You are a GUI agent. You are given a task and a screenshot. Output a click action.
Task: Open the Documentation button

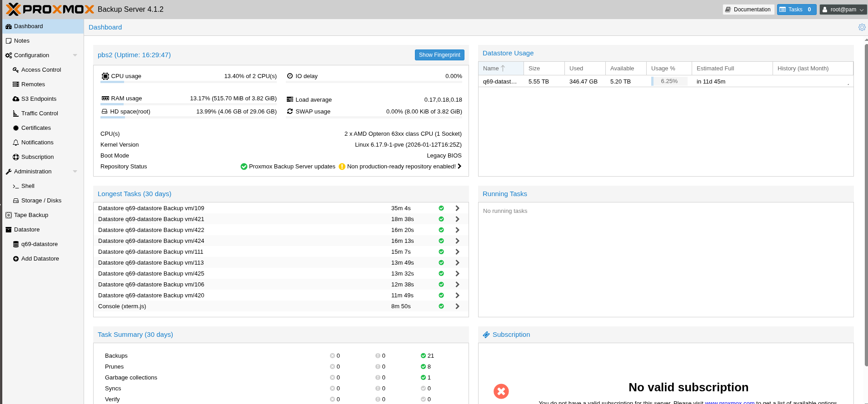748,10
